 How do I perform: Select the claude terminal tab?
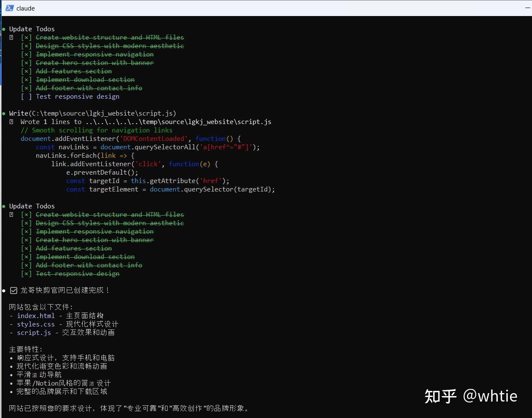(25, 8)
